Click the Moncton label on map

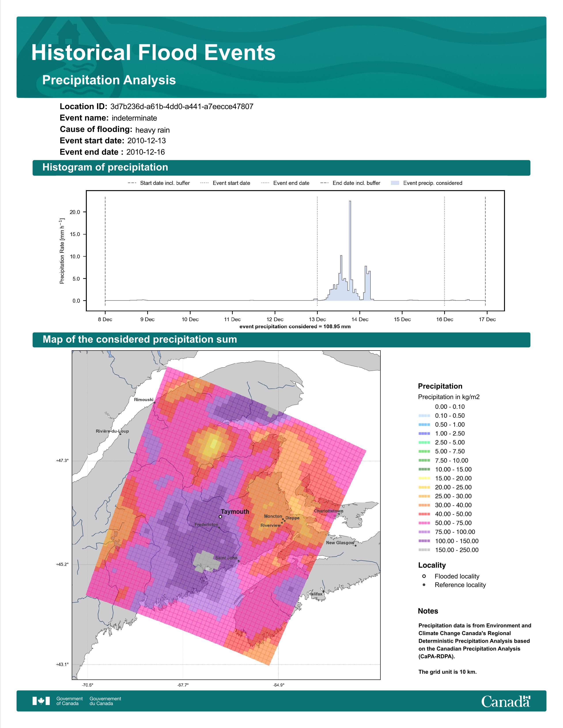pyautogui.click(x=273, y=516)
